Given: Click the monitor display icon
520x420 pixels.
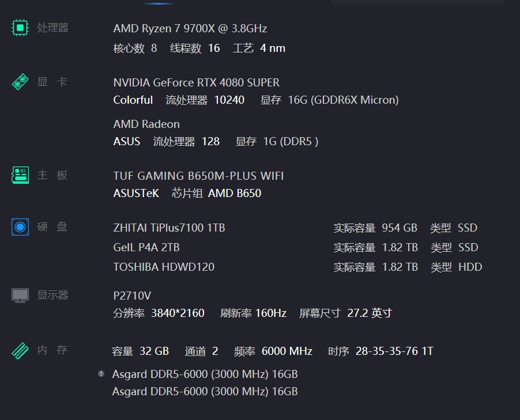Looking at the screenshot, I should coord(20,296).
